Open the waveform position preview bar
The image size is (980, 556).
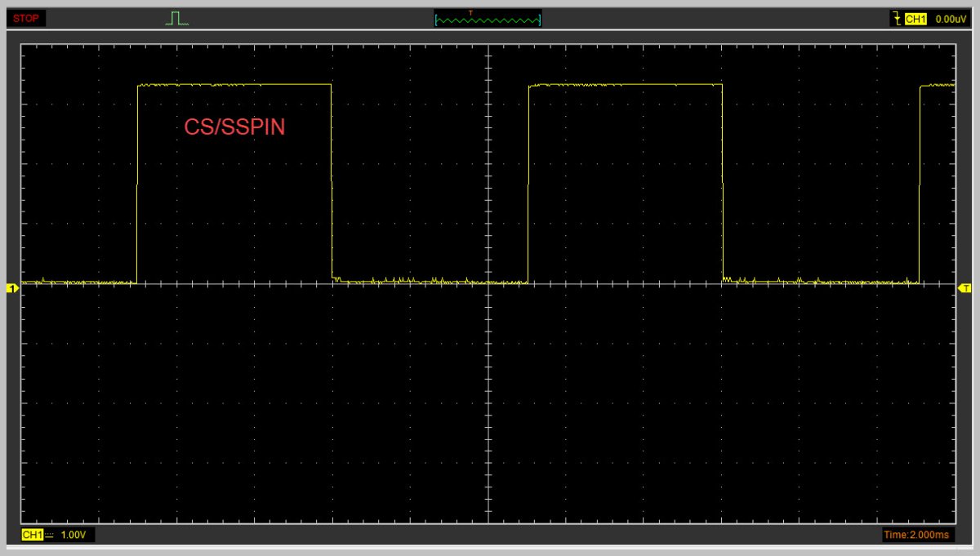click(x=488, y=18)
